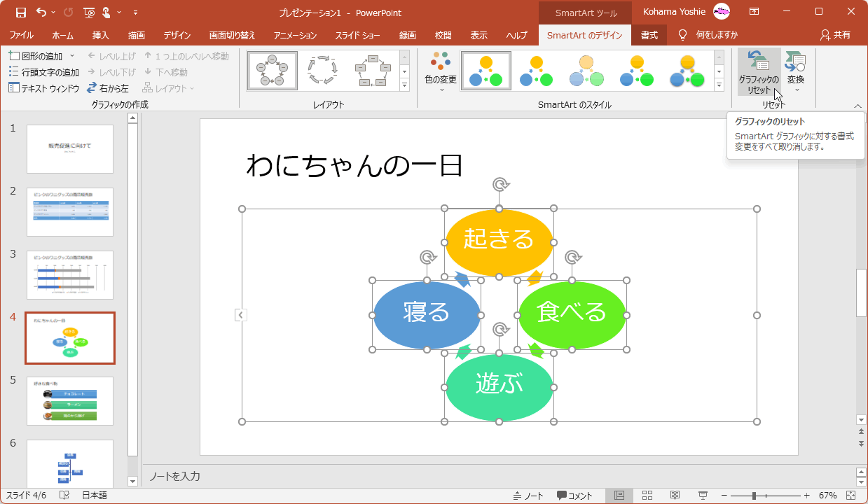
Task: Select slide 2 thumbnail in the panel
Action: click(69, 211)
